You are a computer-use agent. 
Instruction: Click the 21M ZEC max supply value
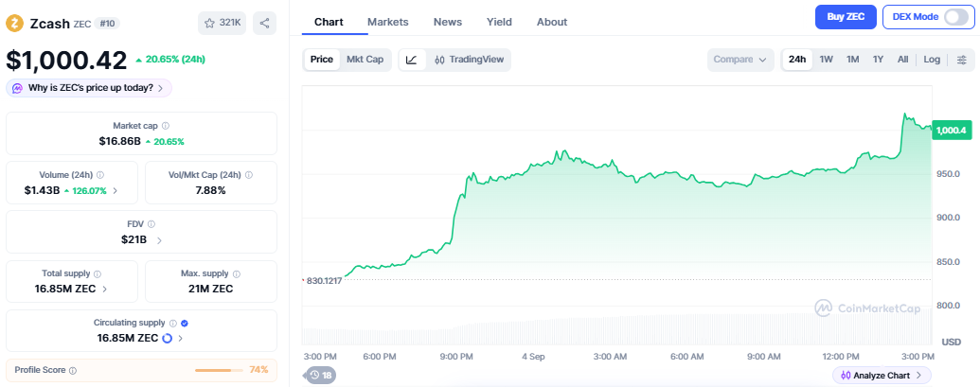pyautogui.click(x=210, y=289)
